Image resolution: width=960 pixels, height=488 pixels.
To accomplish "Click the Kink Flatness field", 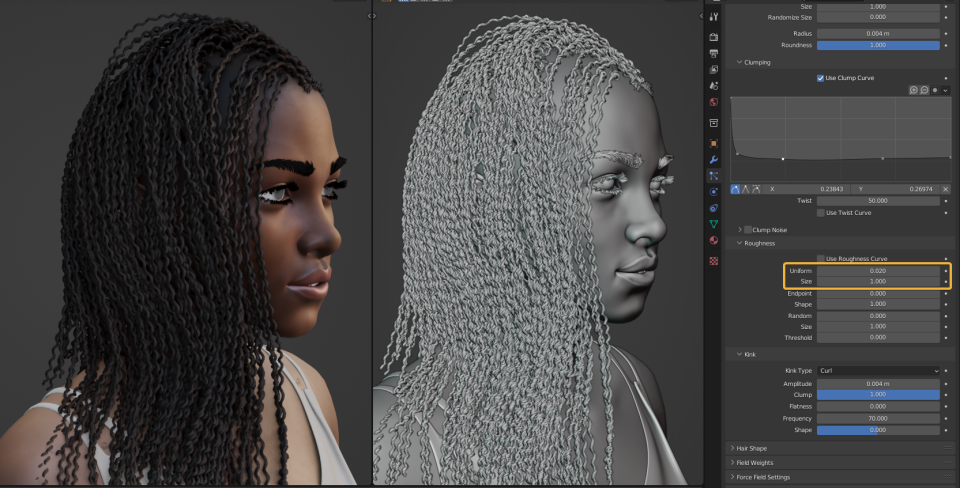I will tap(878, 406).
